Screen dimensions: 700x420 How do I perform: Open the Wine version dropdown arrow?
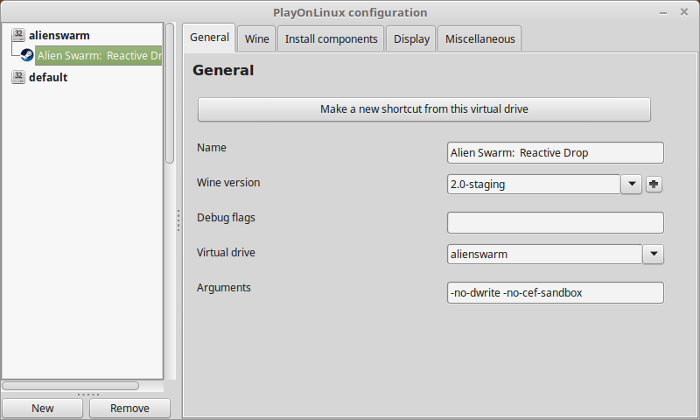coord(631,184)
